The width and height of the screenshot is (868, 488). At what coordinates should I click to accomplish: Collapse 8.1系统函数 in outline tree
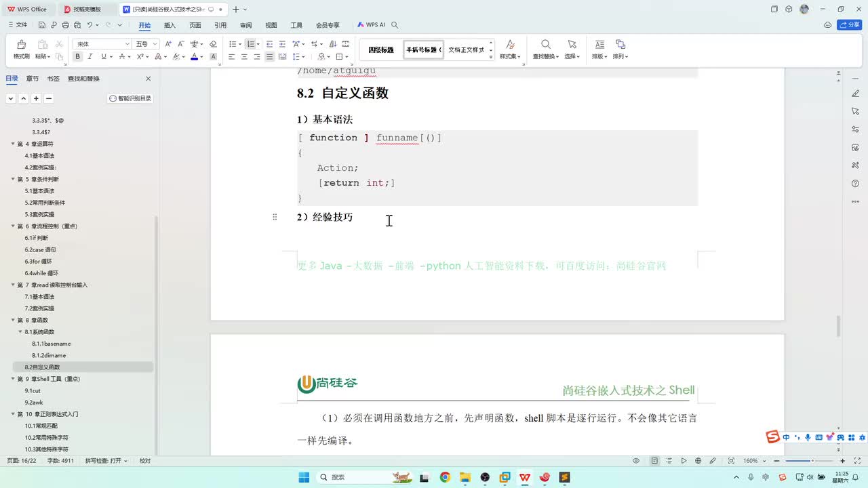[x=20, y=332]
